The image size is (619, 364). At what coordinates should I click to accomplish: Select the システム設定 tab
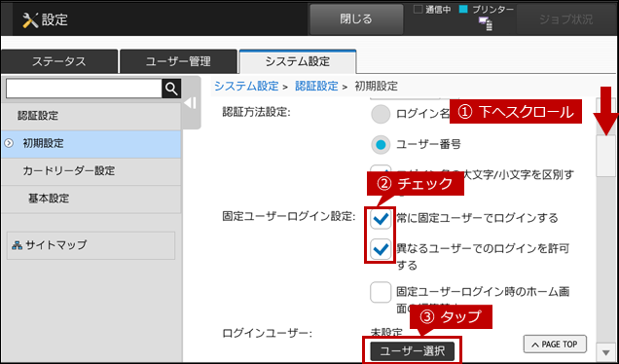298,61
